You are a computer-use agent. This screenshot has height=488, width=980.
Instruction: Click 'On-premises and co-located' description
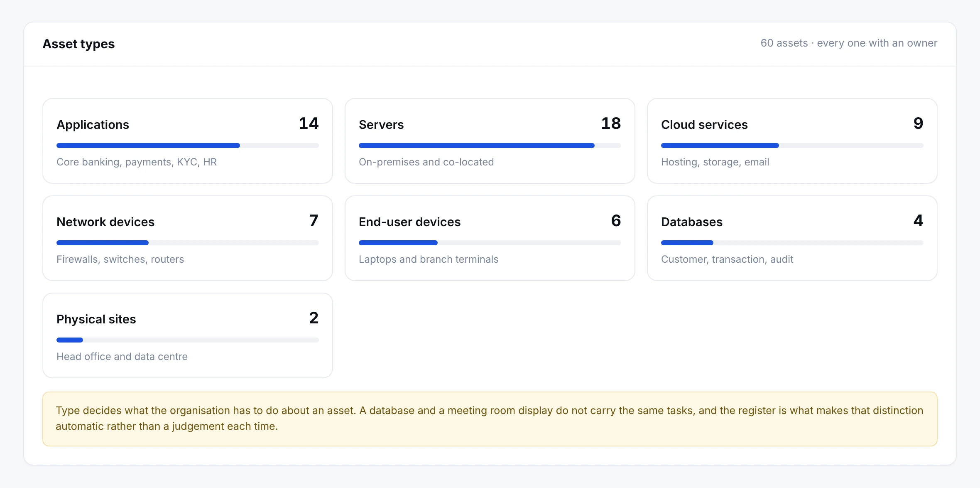coord(426,162)
